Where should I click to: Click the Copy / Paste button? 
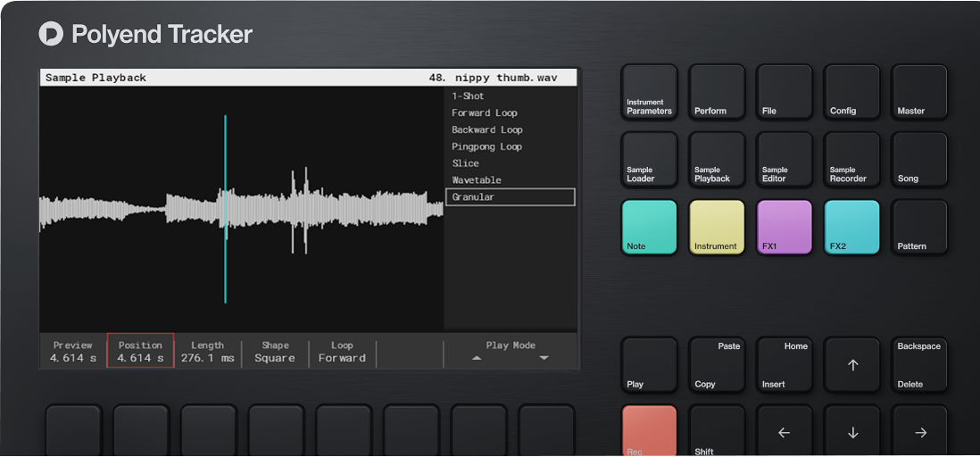click(717, 365)
